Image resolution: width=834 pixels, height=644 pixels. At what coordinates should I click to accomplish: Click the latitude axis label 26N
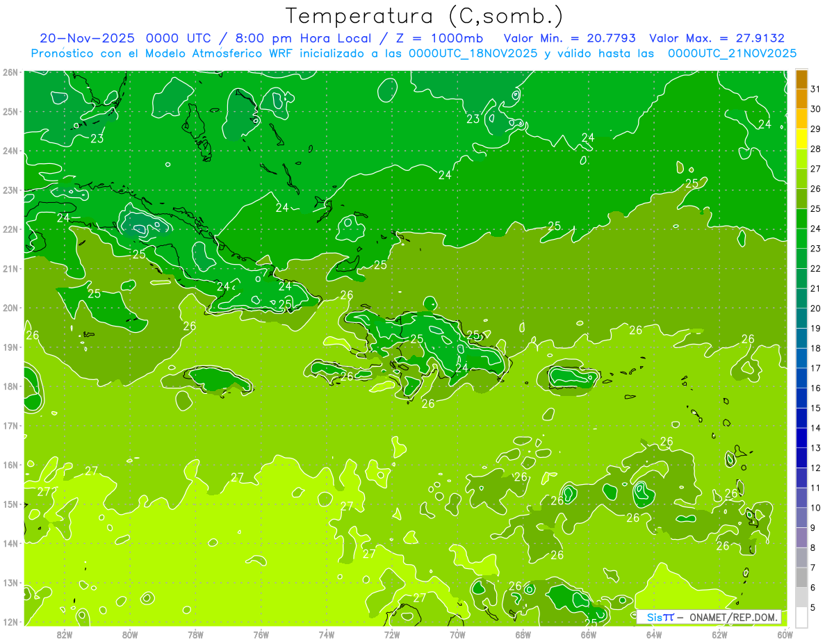click(x=10, y=72)
